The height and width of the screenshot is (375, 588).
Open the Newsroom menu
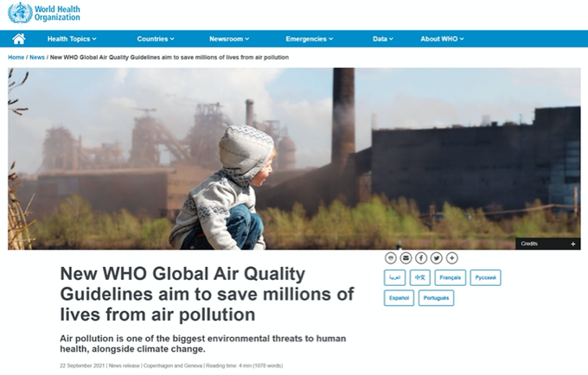coord(229,39)
